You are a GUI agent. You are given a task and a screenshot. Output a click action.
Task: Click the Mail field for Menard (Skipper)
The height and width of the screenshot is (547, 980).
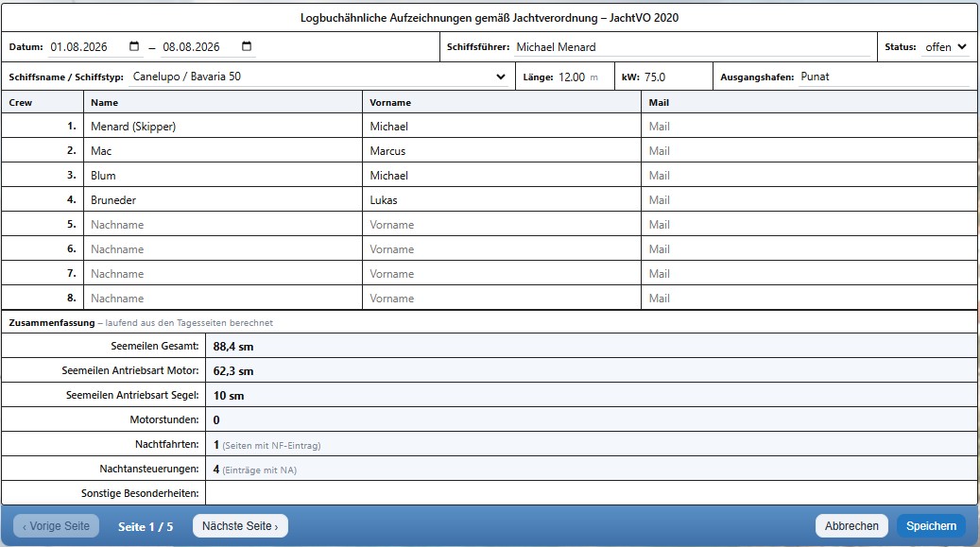pyautogui.click(x=809, y=127)
